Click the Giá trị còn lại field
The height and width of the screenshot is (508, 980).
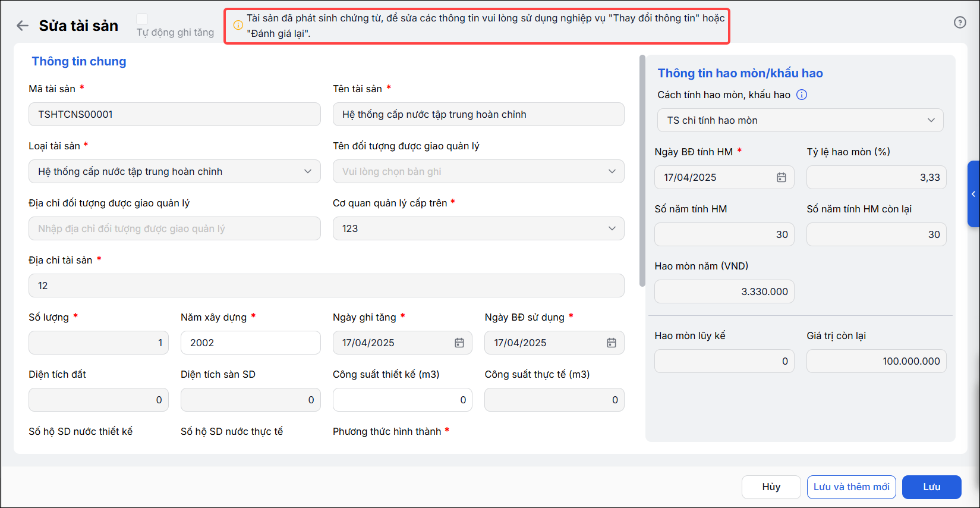(877, 361)
